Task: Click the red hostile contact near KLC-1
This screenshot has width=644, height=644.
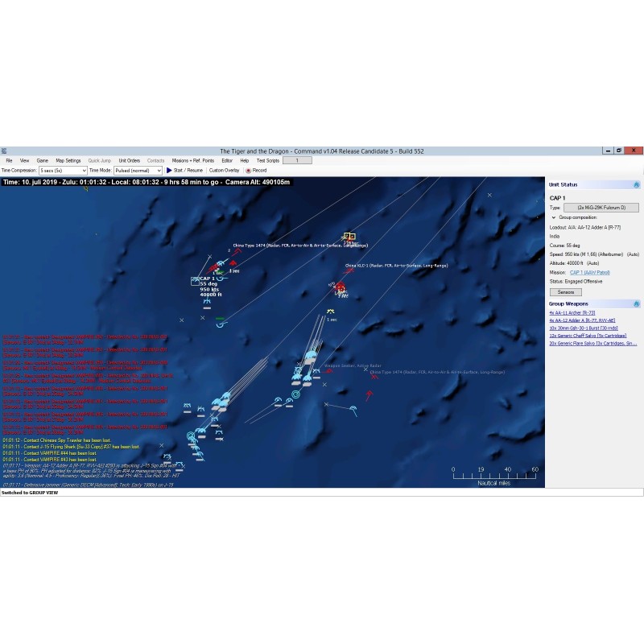Action: tap(341, 287)
